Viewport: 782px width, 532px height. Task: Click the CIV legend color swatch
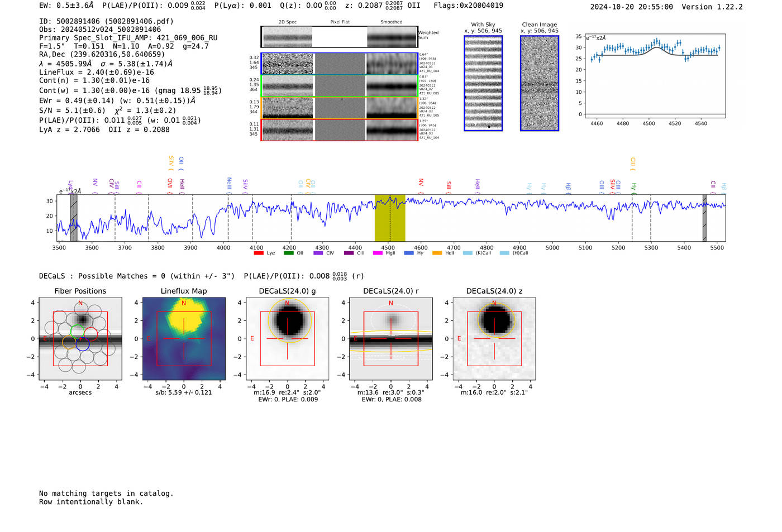coord(318,253)
